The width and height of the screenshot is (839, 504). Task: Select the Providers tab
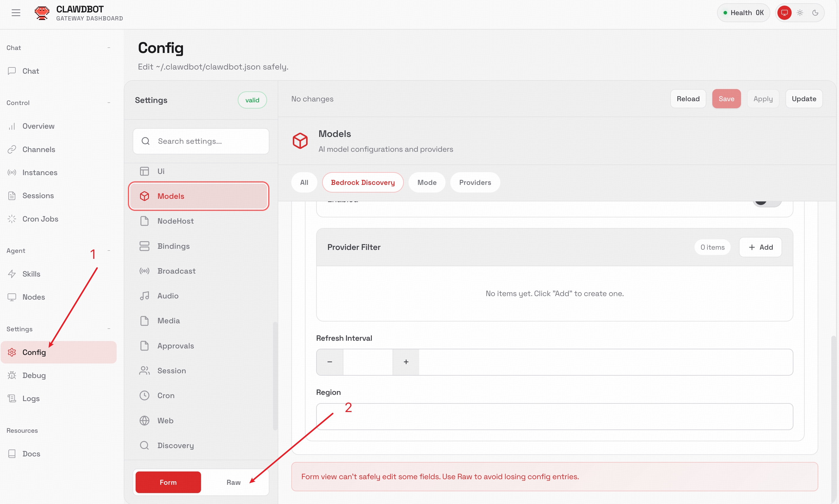[x=475, y=182]
